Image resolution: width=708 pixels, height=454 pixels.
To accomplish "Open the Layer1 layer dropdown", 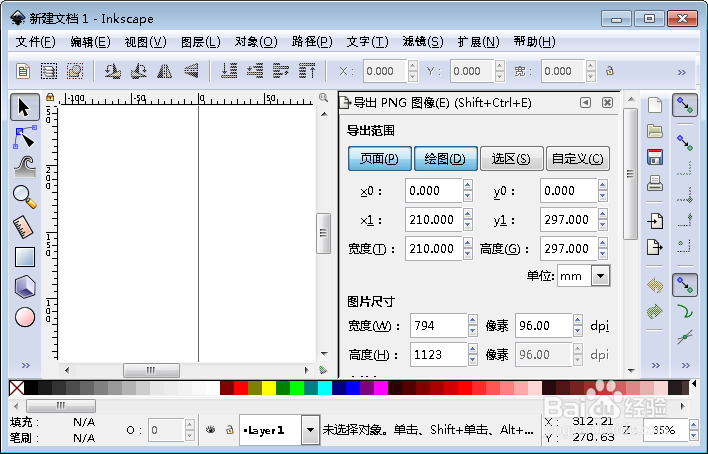I will (310, 430).
